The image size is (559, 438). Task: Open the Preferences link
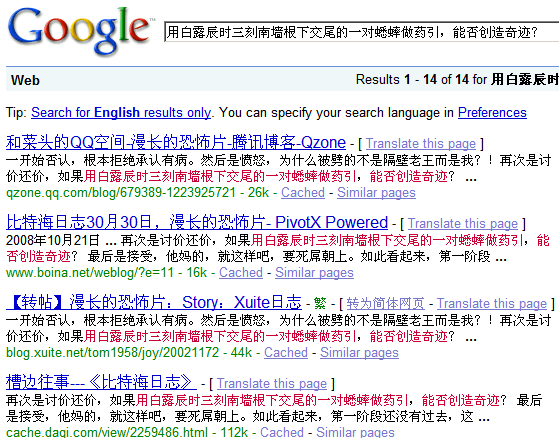tap(492, 113)
